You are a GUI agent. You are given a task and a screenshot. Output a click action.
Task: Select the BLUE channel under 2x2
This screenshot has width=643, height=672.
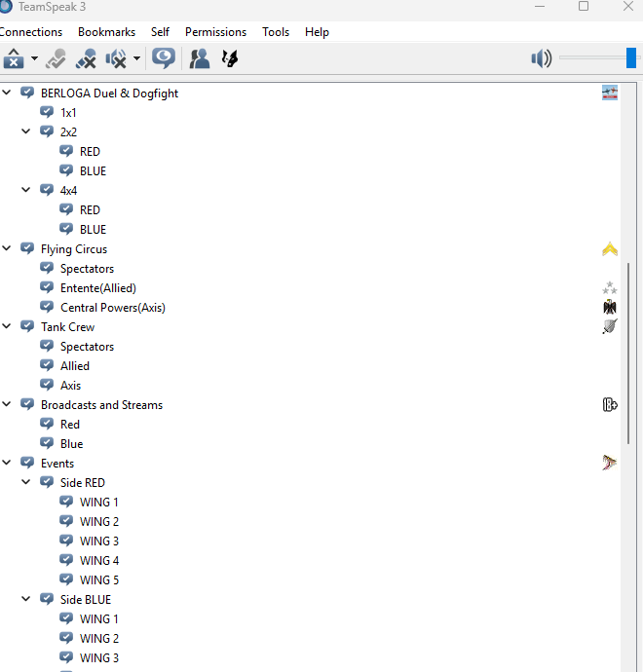point(93,171)
